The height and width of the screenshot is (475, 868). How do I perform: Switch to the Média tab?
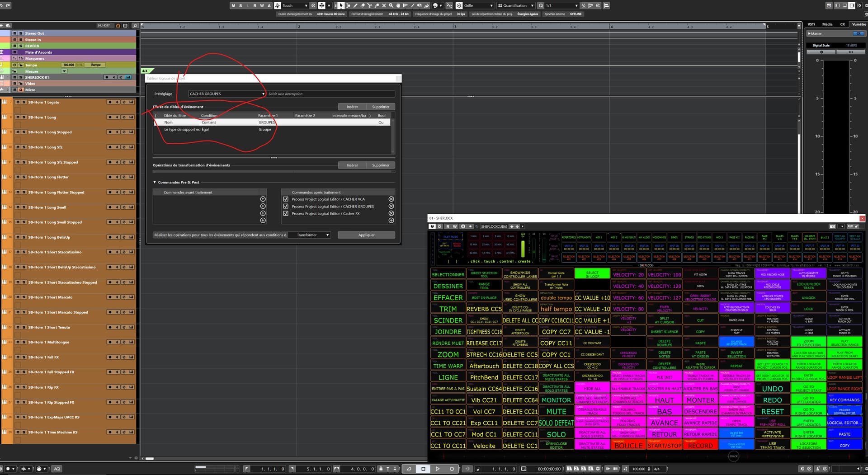pos(827,24)
